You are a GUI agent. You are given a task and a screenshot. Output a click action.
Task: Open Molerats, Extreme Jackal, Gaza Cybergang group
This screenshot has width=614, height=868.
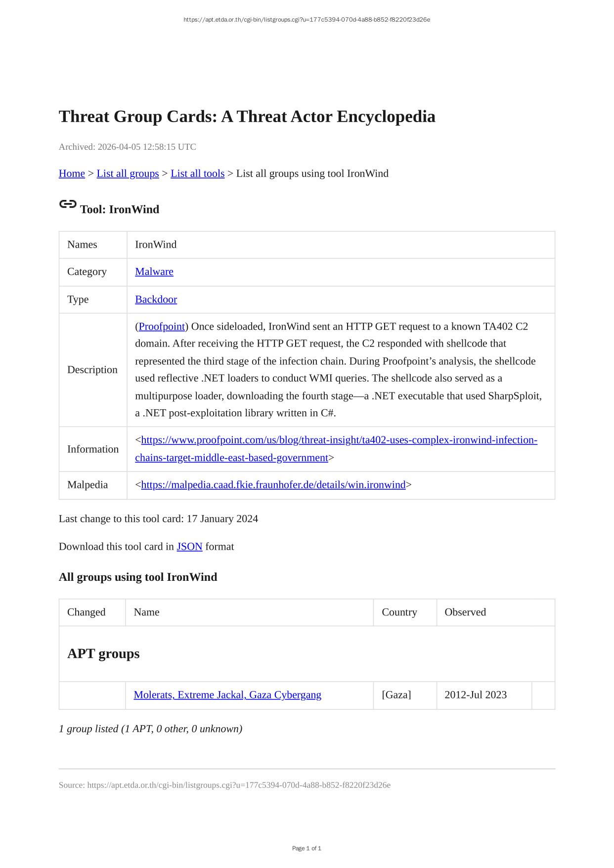(227, 695)
